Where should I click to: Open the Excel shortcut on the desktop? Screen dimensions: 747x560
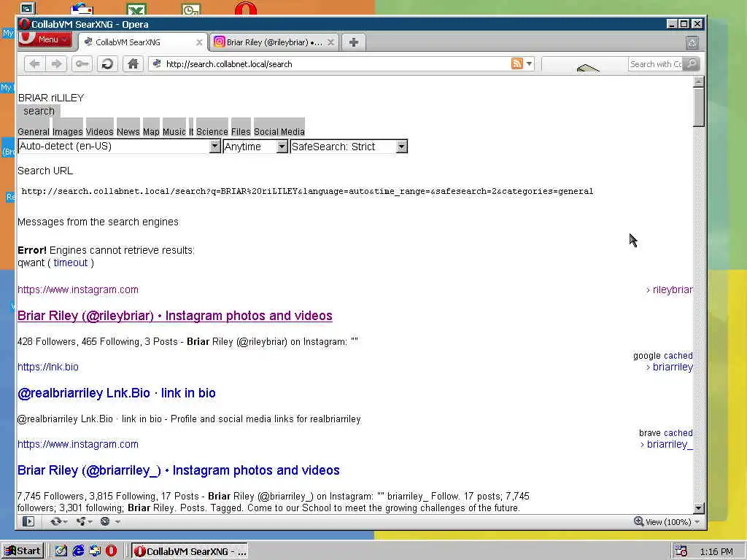136,9
